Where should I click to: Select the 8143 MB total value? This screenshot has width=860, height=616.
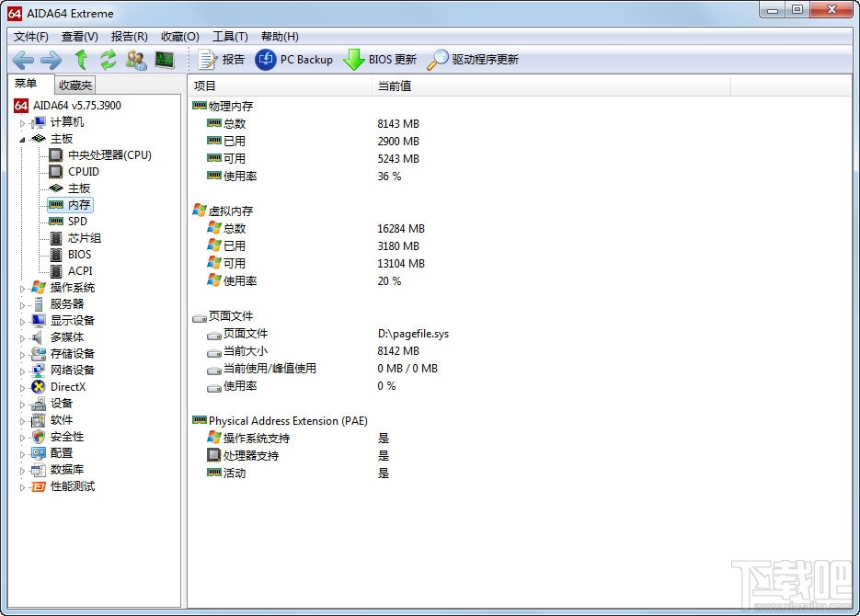tap(398, 124)
